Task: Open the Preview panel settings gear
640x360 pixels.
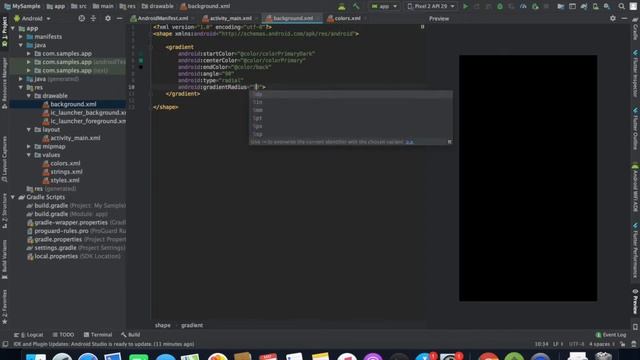Action: 613,18
